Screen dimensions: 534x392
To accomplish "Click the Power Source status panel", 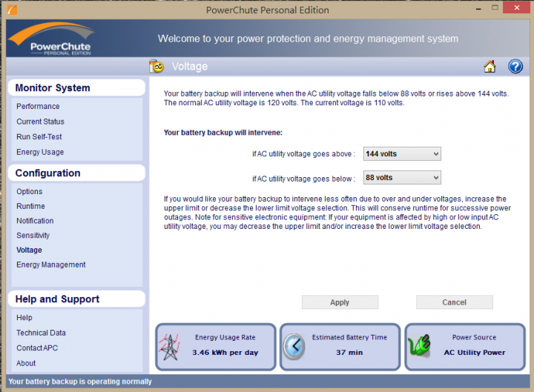I will [465, 347].
